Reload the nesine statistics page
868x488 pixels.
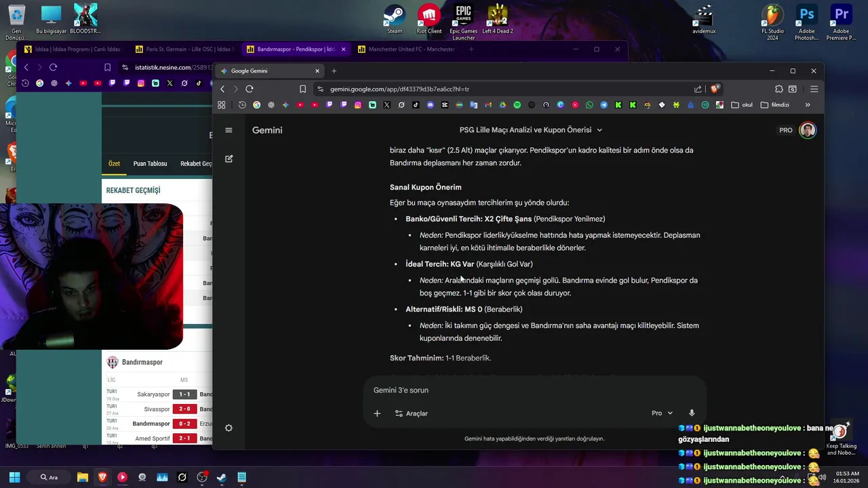[53, 67]
